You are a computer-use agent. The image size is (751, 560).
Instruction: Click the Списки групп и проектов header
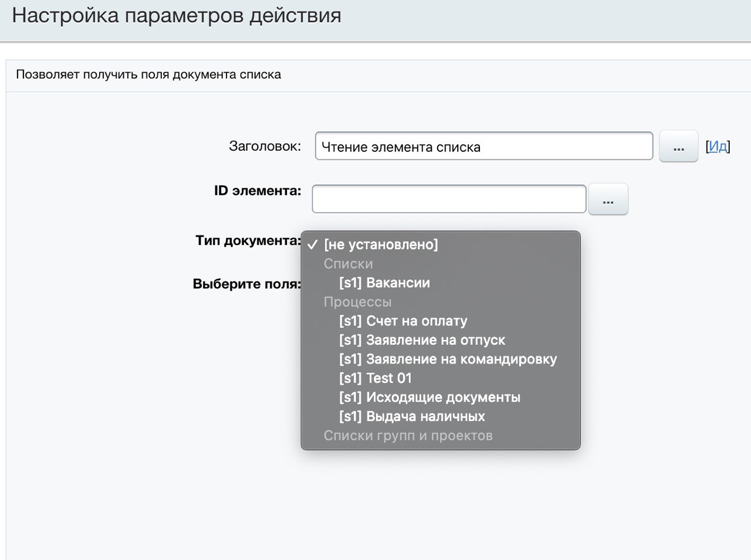pyautogui.click(x=408, y=436)
